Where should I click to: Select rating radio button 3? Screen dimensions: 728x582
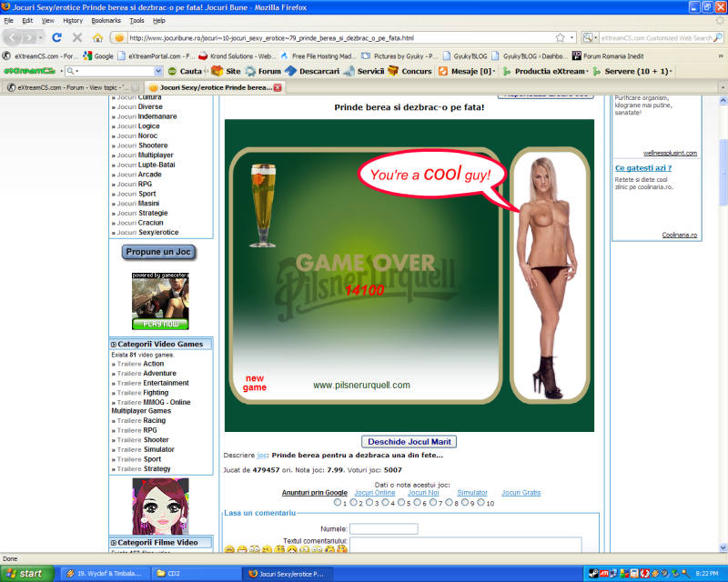(x=369, y=502)
